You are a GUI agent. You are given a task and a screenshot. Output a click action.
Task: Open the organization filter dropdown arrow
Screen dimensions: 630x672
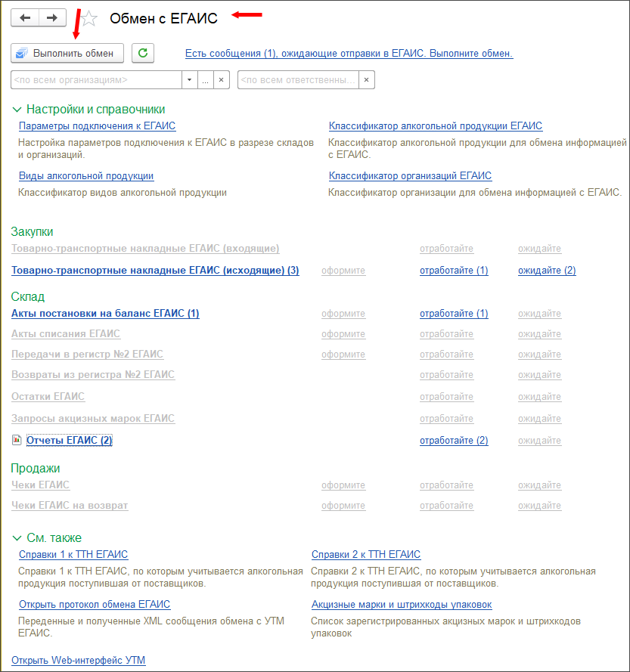click(x=190, y=79)
